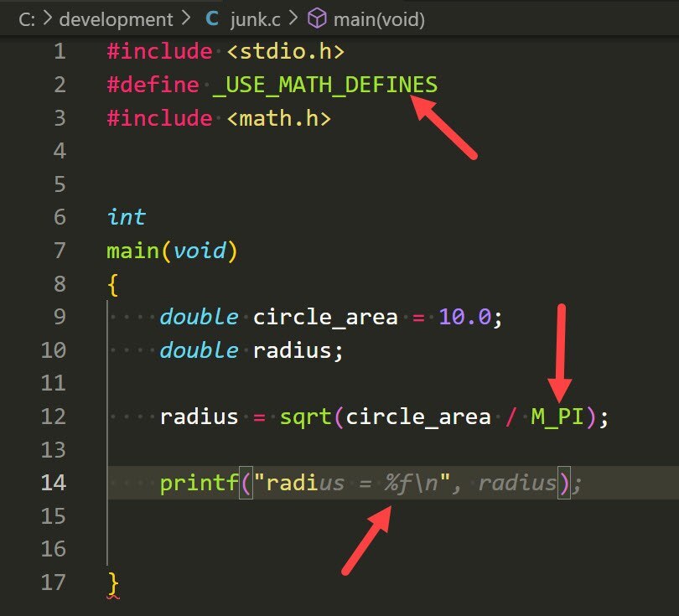Click the cube symbol icon before main(void)
This screenshot has width=679, height=616.
pyautogui.click(x=317, y=19)
